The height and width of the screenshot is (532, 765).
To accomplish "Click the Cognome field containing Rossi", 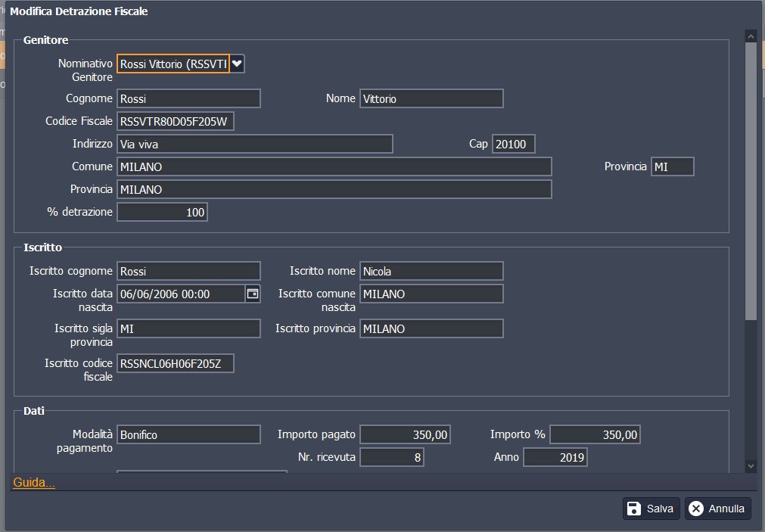I will pos(188,98).
